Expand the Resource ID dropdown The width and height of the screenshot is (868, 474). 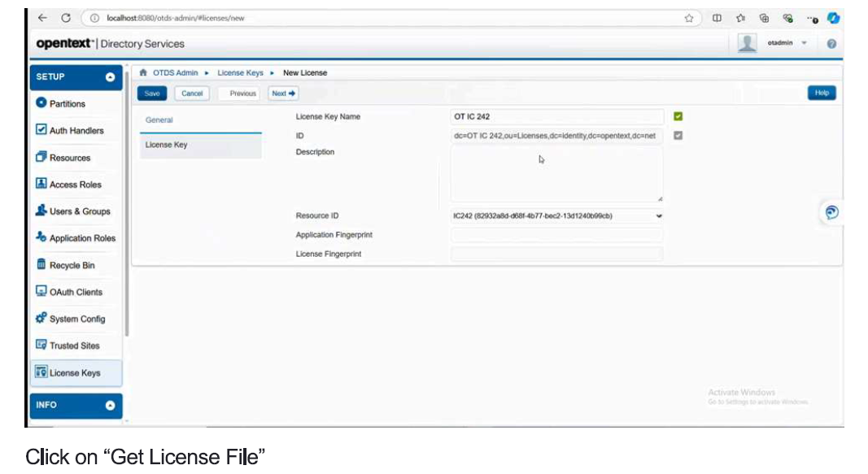coord(658,216)
